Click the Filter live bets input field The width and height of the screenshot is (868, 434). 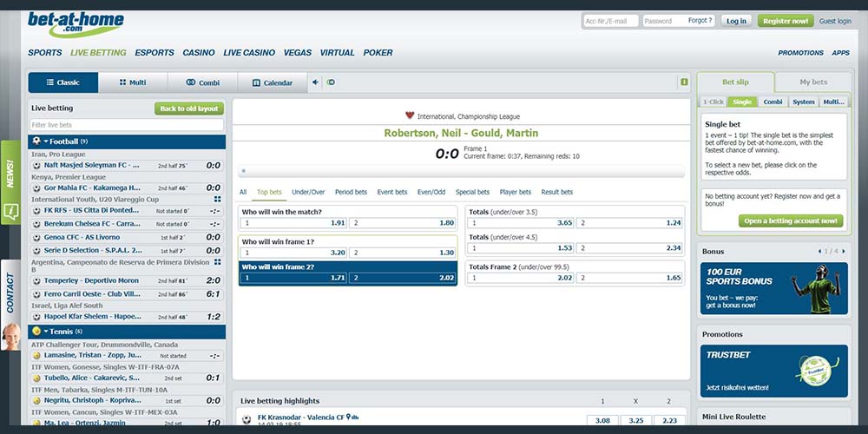pos(127,125)
